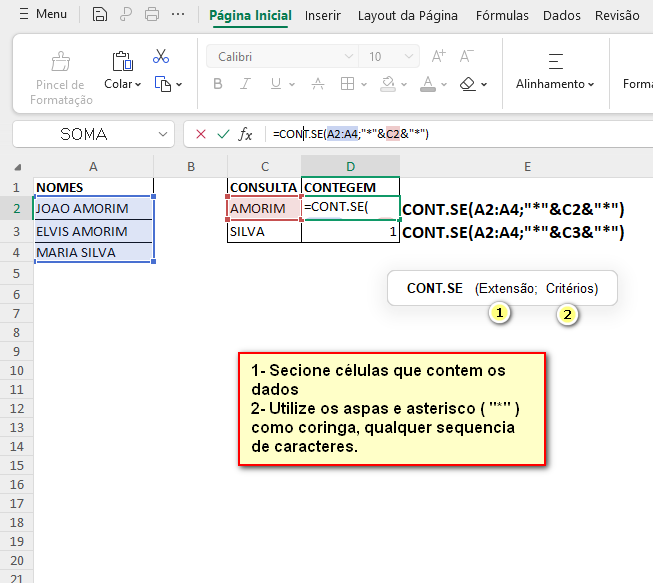Open the Inserir ribbon tab
Image resolution: width=653 pixels, height=583 pixels.
[x=322, y=15]
